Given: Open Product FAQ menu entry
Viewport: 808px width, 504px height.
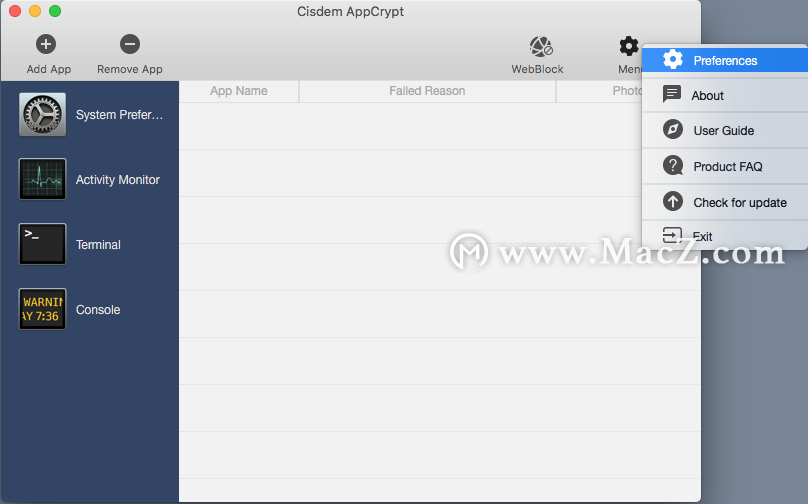Looking at the screenshot, I should pyautogui.click(x=725, y=166).
